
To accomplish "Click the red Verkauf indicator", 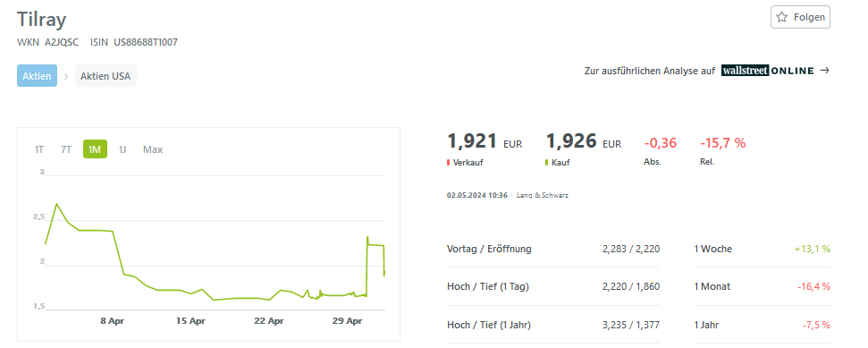I will click(x=449, y=163).
